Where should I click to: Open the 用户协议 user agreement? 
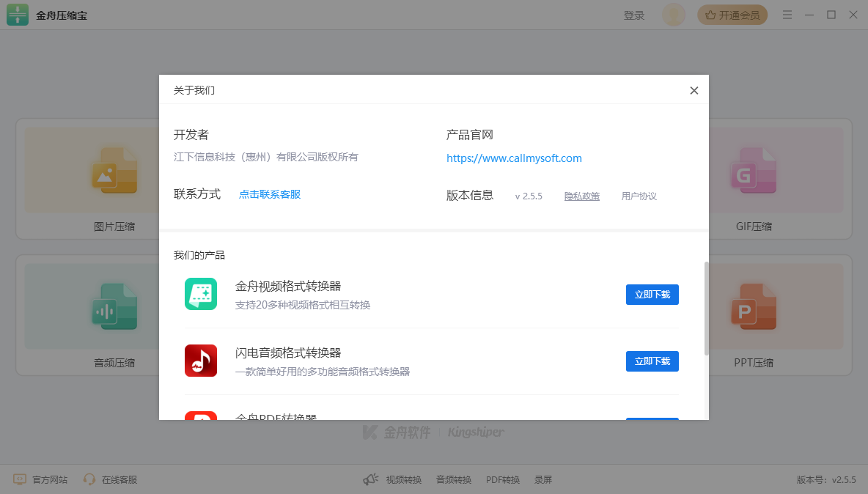639,196
